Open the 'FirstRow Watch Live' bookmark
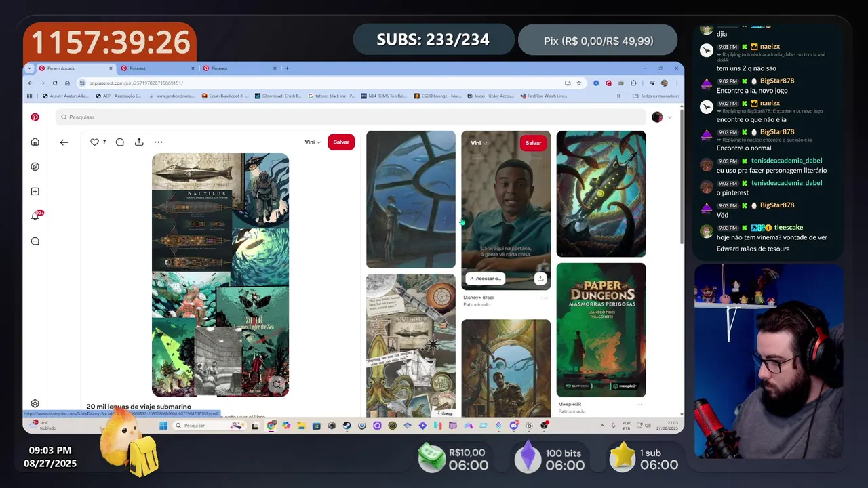Screen dimensions: 868x488 click(544, 96)
